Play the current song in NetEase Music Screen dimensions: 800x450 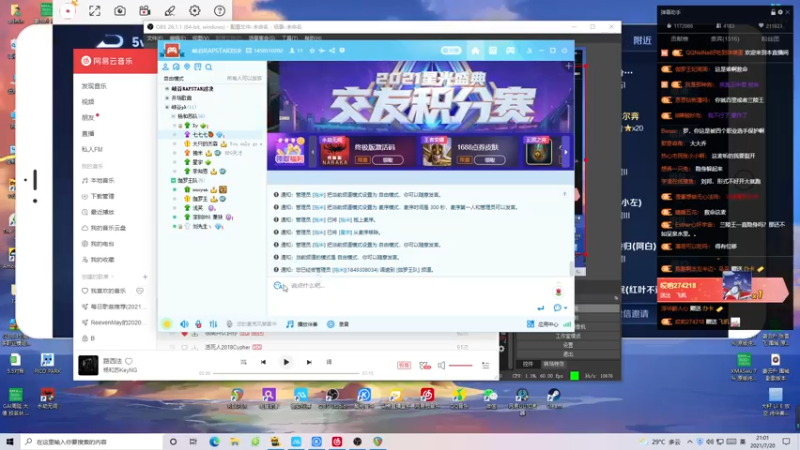click(x=286, y=362)
